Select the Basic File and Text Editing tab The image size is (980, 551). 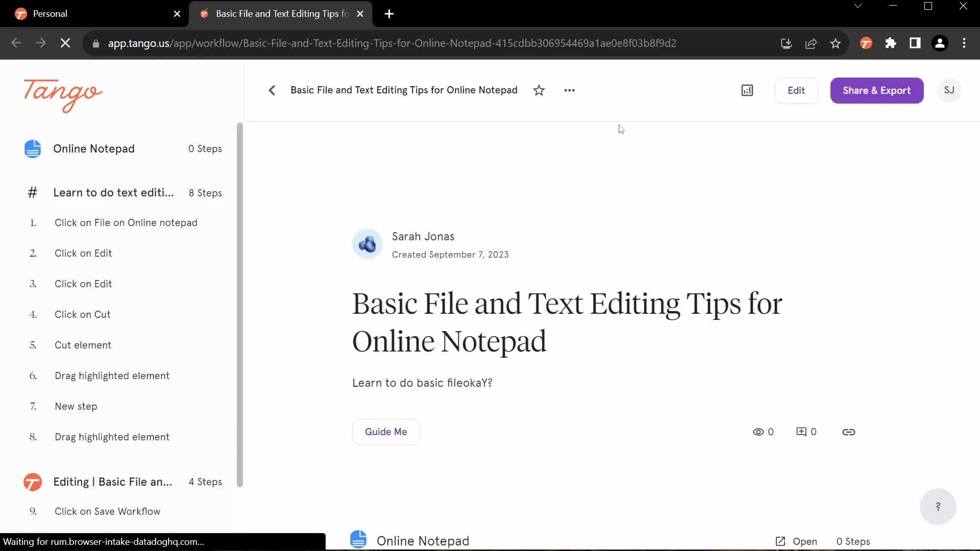[281, 14]
